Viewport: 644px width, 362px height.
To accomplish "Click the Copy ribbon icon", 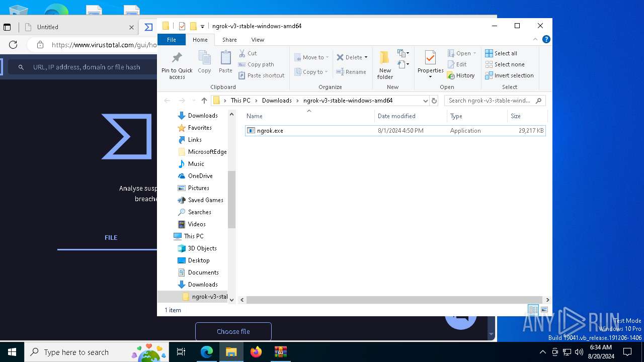I will 204,62.
